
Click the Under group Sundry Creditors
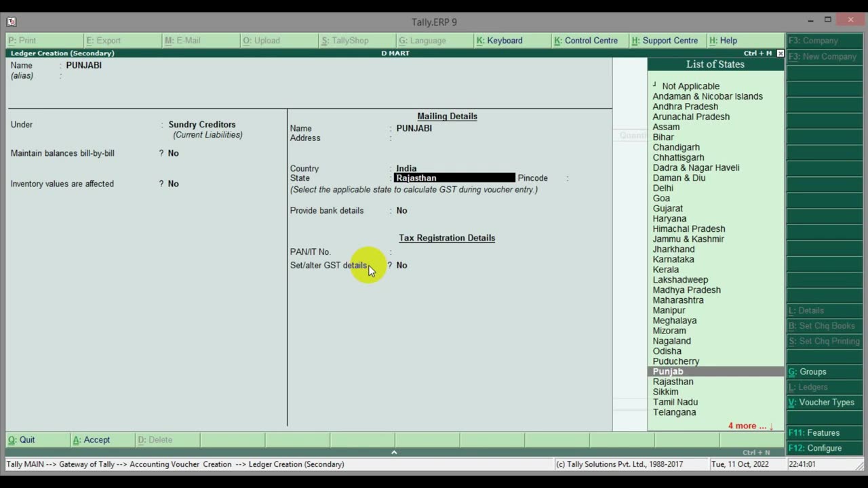[202, 125]
